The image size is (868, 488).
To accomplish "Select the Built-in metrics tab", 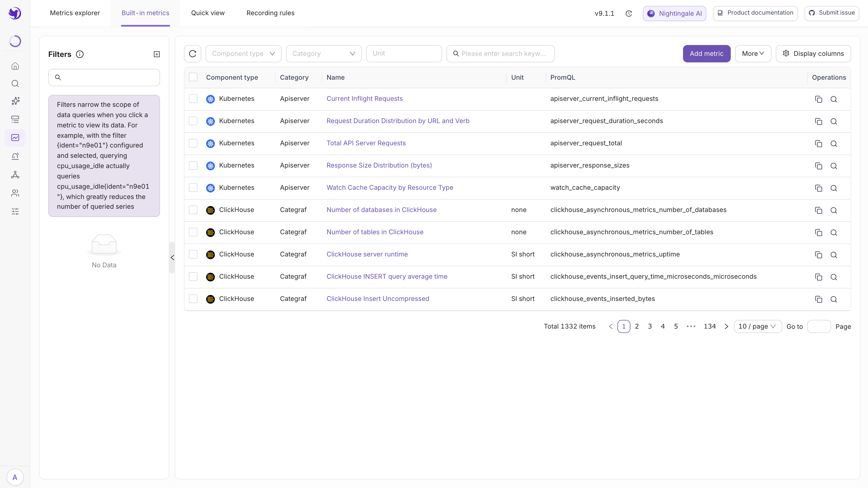I will pyautogui.click(x=146, y=13).
